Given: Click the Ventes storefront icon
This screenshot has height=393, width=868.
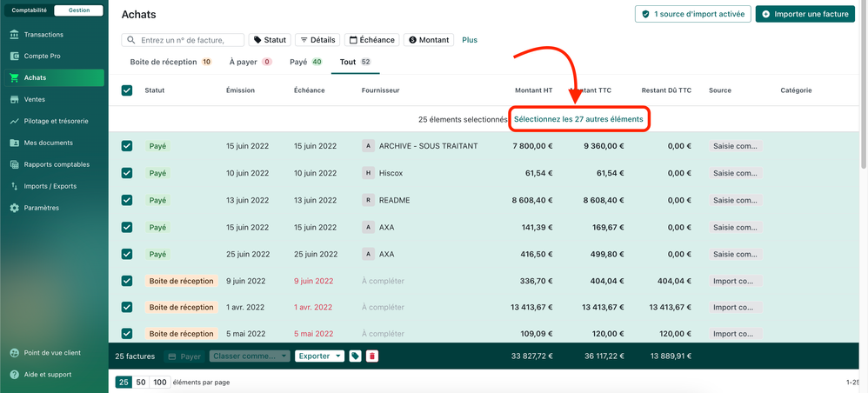Looking at the screenshot, I should [x=14, y=100].
